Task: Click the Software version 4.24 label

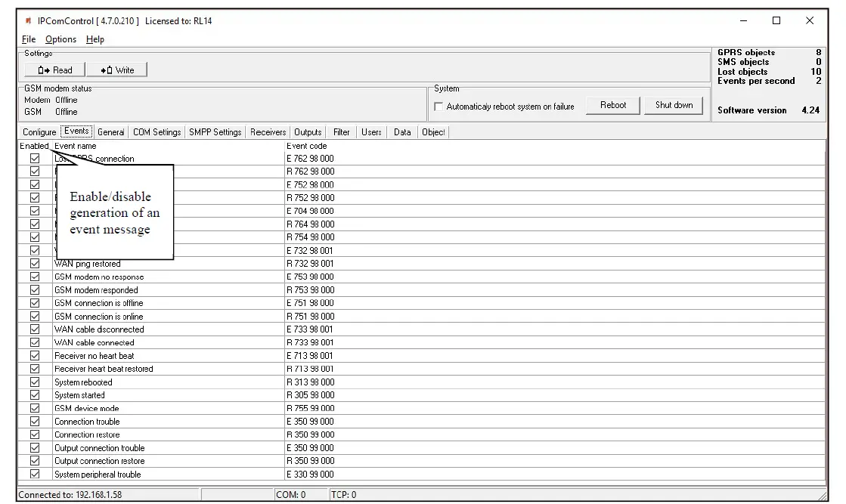Action: coord(768,110)
